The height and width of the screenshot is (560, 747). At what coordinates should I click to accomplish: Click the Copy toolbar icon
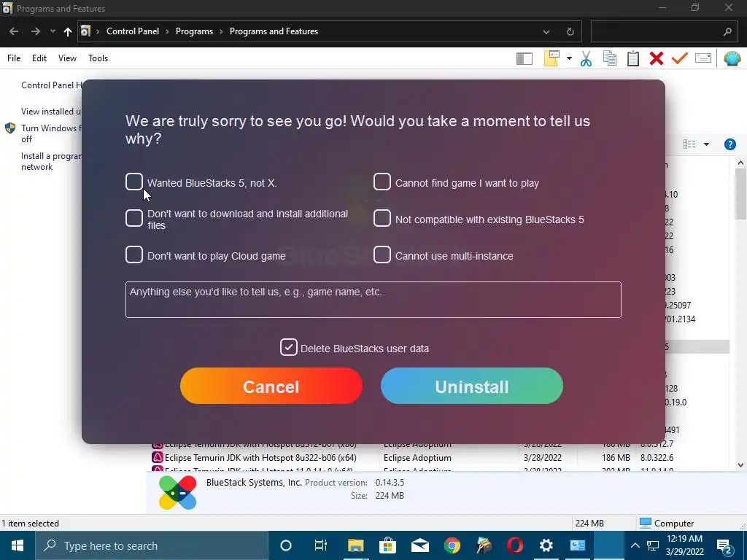tap(610, 58)
